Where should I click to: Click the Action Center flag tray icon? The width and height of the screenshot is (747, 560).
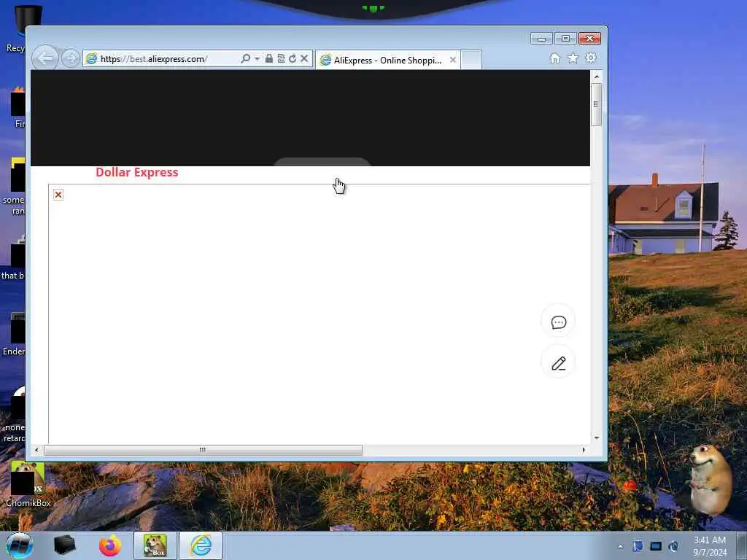[x=638, y=546]
